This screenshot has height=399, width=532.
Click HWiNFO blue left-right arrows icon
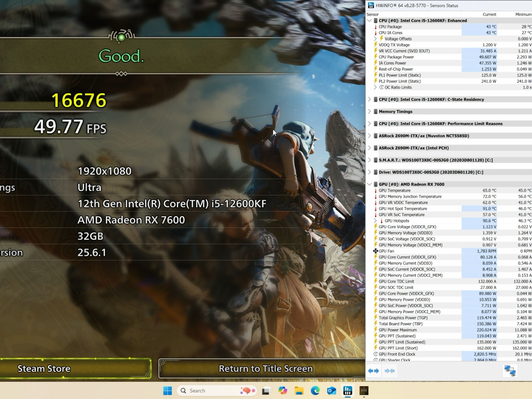coord(373,371)
